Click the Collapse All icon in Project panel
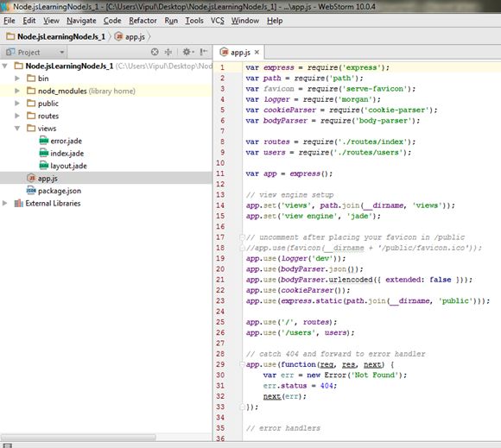 pyautogui.click(x=168, y=52)
